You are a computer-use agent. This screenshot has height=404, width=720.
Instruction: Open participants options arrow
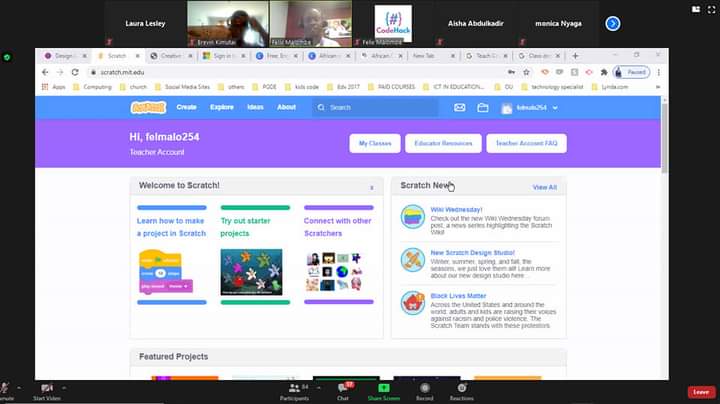click(x=318, y=388)
